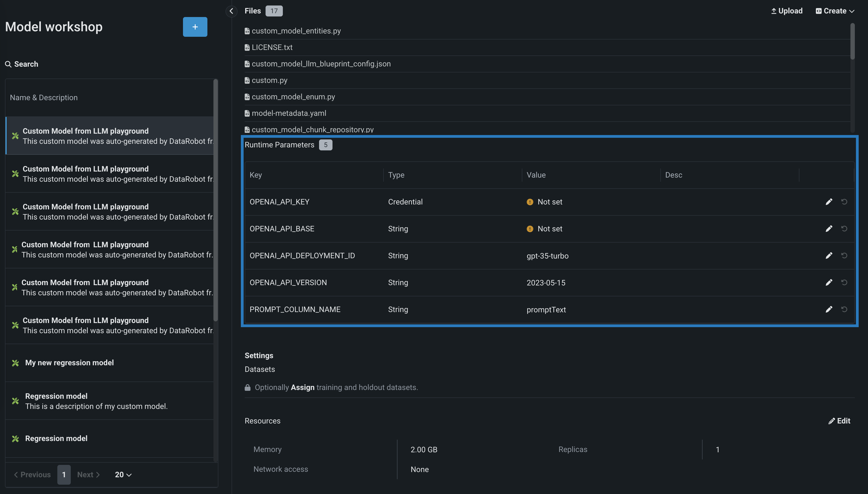Image resolution: width=868 pixels, height=494 pixels.
Task: Open the Create dropdown menu
Action: pyautogui.click(x=835, y=11)
